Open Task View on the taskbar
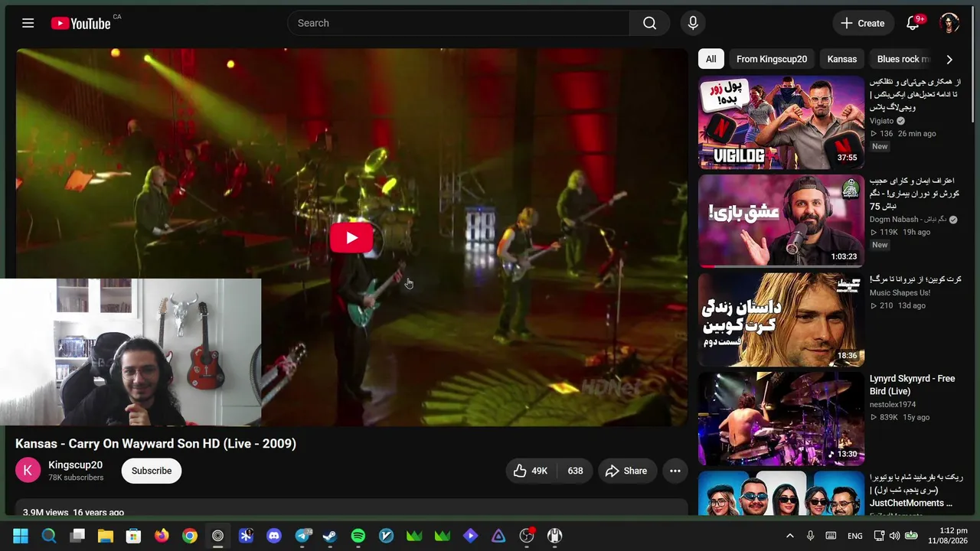980x551 pixels. coord(77,536)
